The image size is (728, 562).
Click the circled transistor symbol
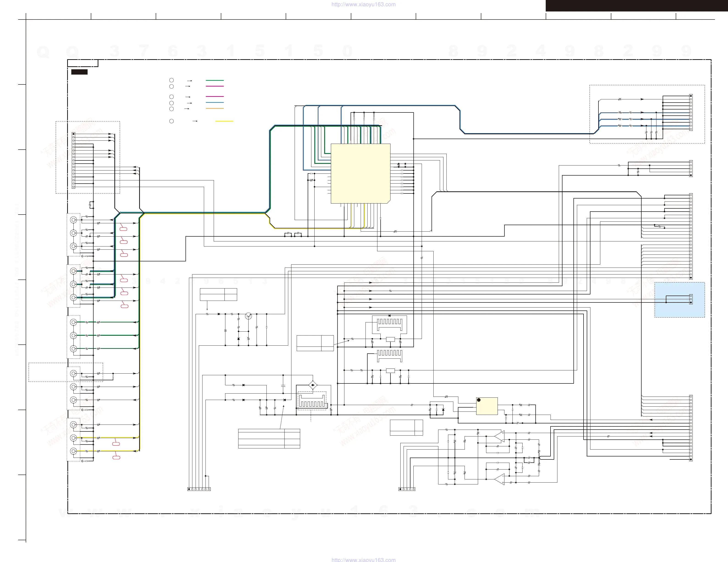(x=248, y=316)
